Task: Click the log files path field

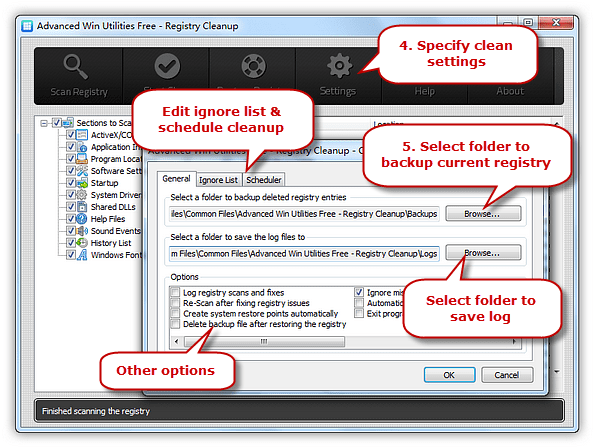Action: pos(304,254)
